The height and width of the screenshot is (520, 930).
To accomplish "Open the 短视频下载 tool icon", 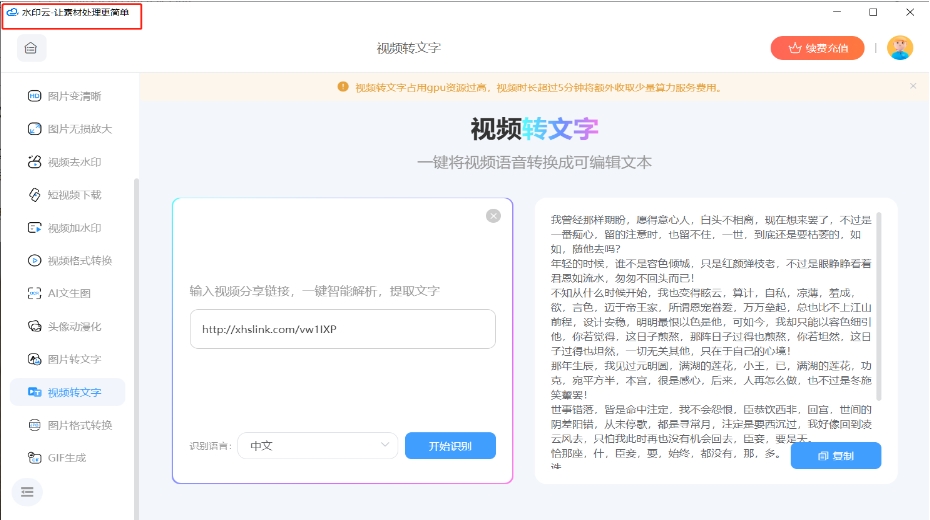I will [34, 195].
